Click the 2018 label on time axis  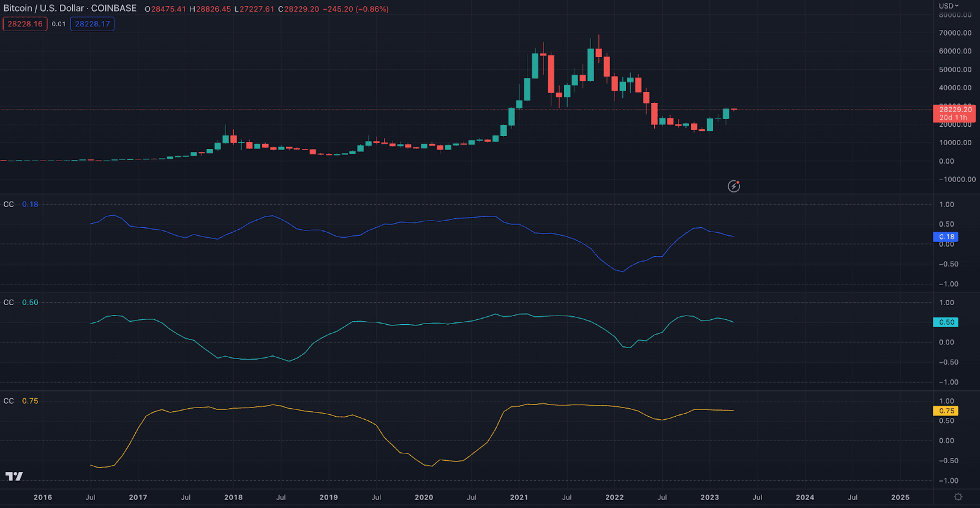pos(233,497)
